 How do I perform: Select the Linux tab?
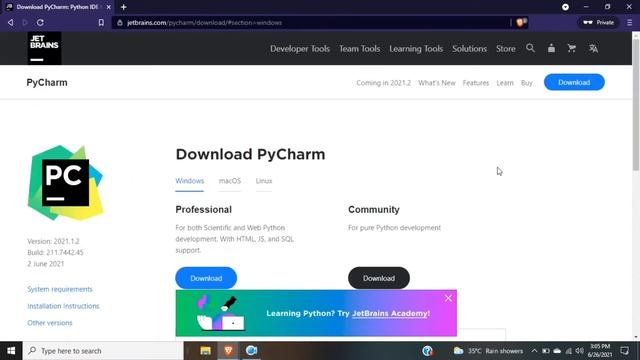(x=264, y=181)
